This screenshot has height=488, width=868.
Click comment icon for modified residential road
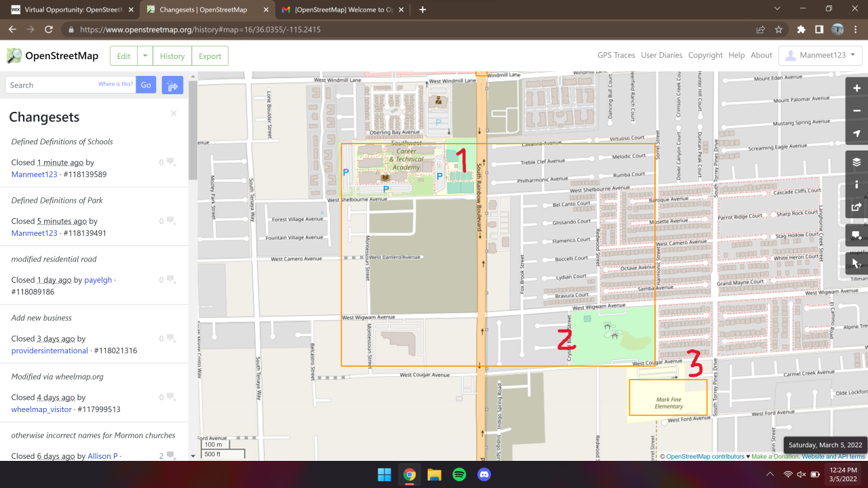point(171,280)
